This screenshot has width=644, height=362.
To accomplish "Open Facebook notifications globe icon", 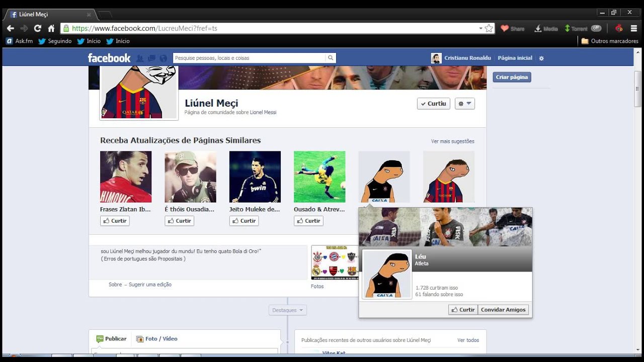I will click(x=163, y=58).
